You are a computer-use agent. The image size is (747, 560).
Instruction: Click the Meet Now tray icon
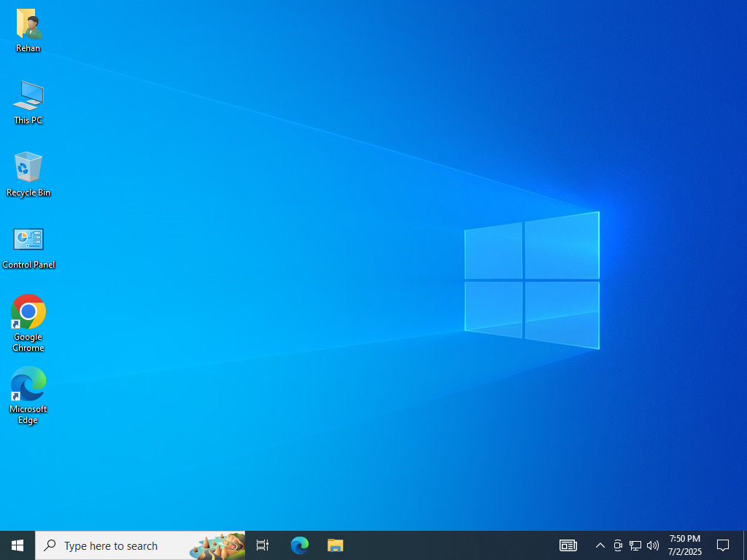point(618,545)
